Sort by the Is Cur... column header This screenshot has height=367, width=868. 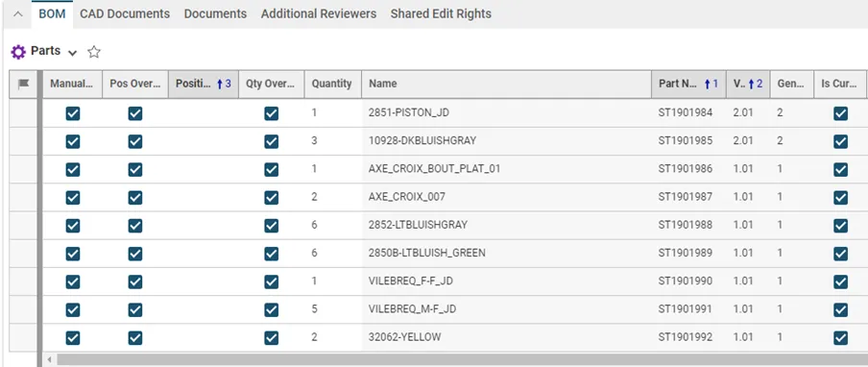840,85
